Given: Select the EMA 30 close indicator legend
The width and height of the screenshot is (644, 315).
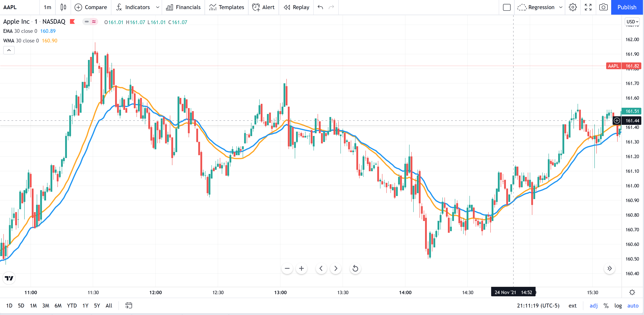Looking at the screenshot, I should [20, 31].
